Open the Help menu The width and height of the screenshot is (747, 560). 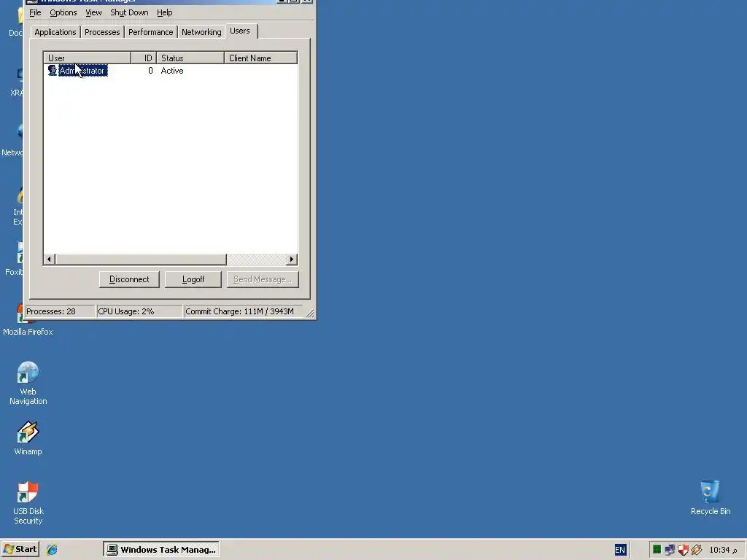164,12
